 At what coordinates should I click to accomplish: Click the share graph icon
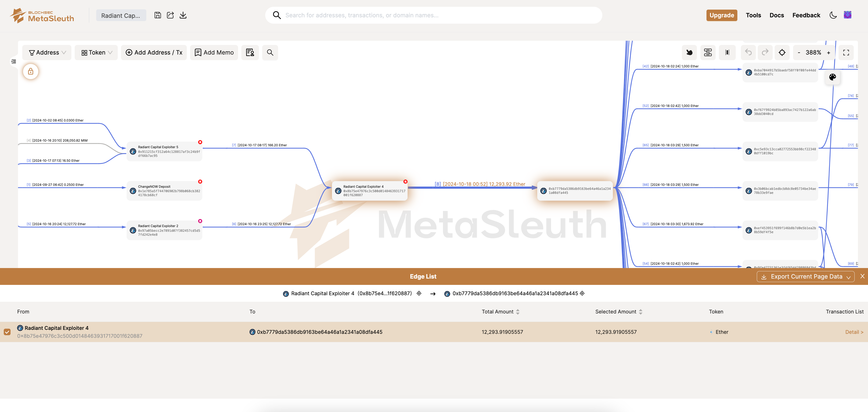click(x=170, y=15)
